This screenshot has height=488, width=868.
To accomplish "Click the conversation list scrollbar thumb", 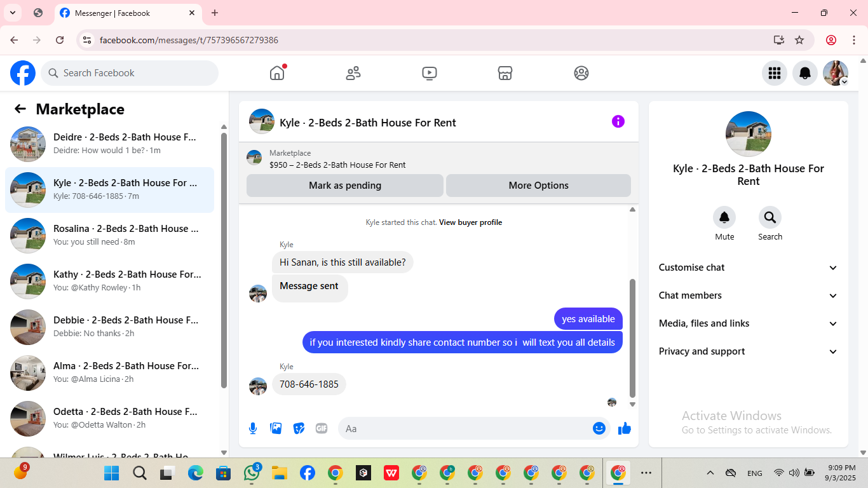I will (224, 260).
